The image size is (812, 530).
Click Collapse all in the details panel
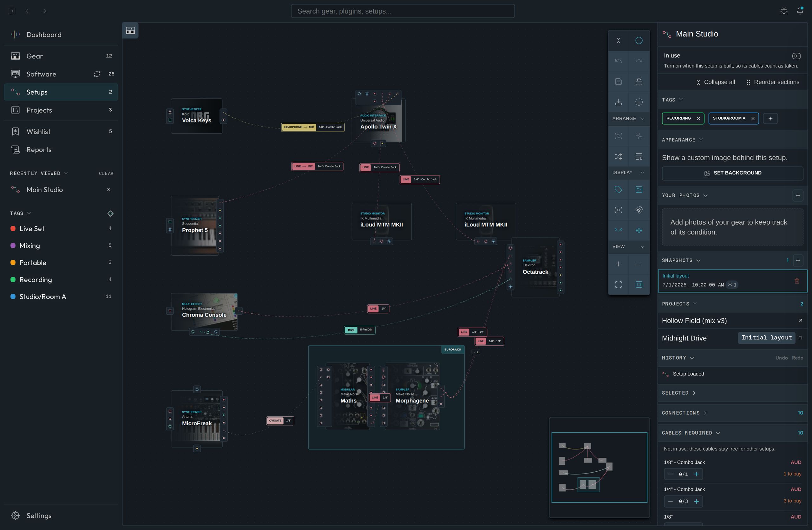coord(716,82)
